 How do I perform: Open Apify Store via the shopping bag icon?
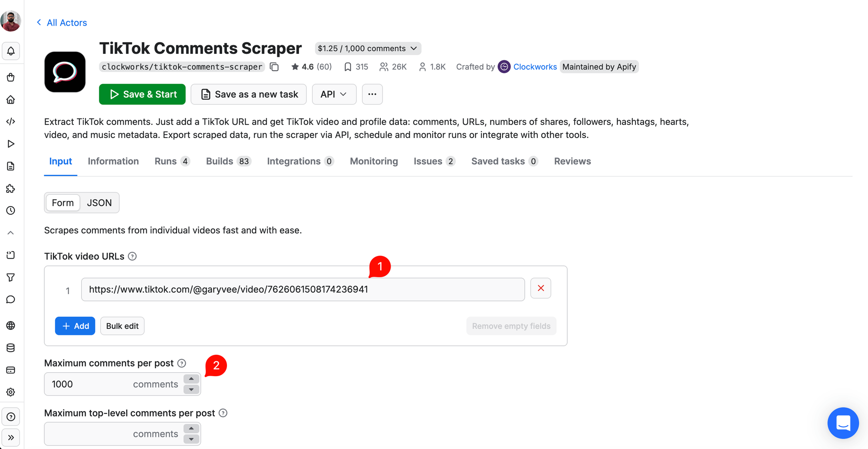pyautogui.click(x=11, y=77)
